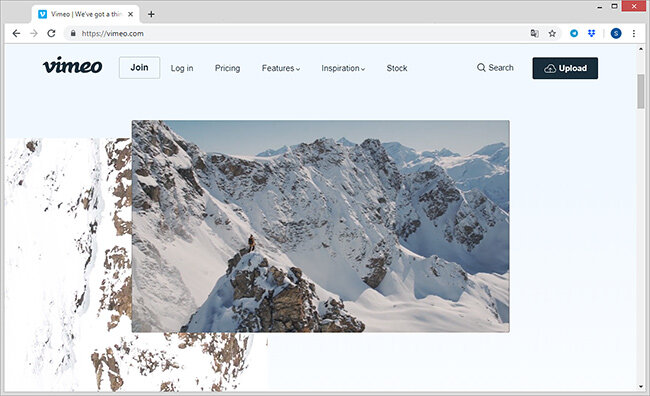Open the translate page icon
The image size is (650, 396).
coord(535,34)
